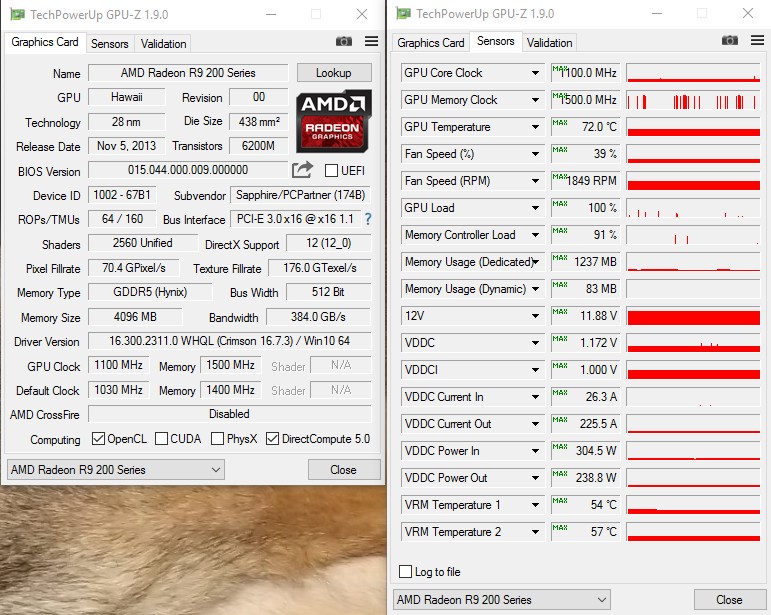771x615 pixels.
Task: Click the BIOS Version field
Action: click(x=188, y=170)
